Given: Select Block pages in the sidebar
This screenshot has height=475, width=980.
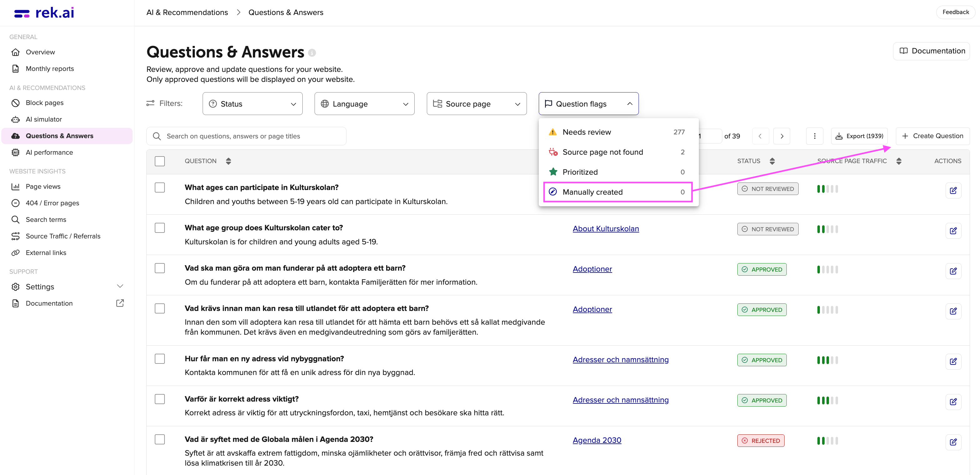Looking at the screenshot, I should pyautogui.click(x=44, y=102).
